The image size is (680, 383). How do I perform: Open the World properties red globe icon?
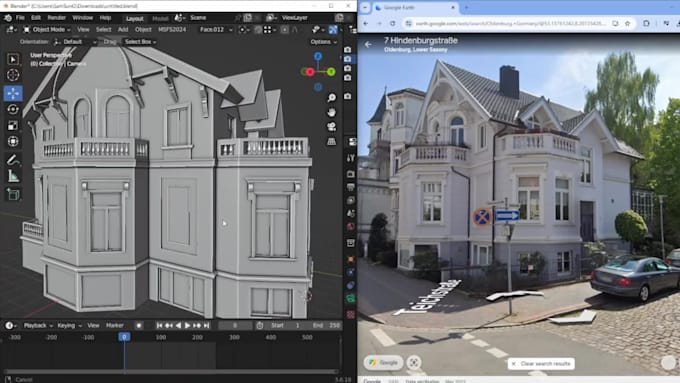tap(350, 227)
